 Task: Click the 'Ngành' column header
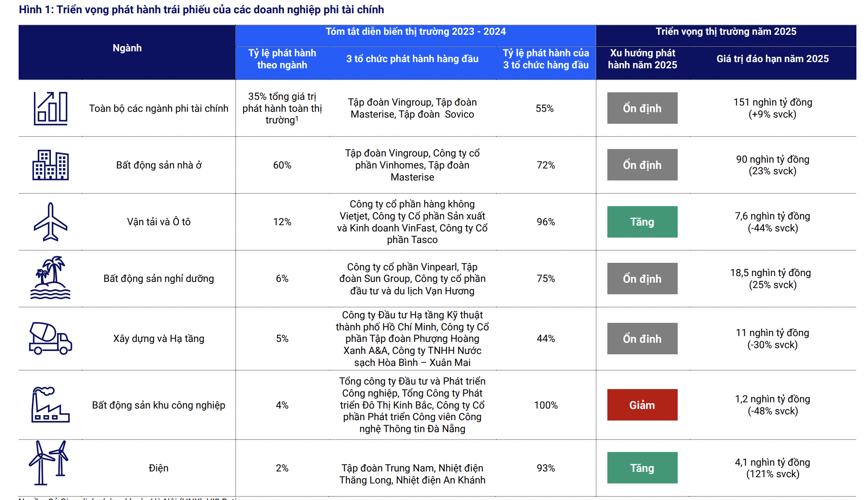tap(127, 48)
